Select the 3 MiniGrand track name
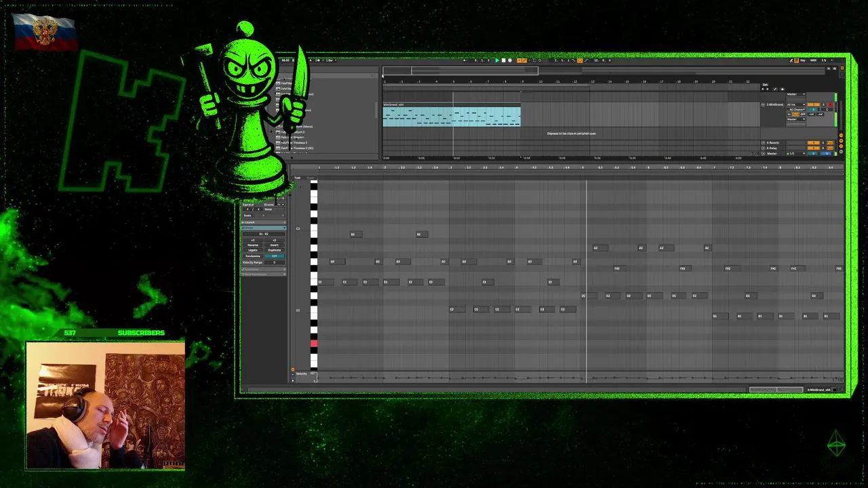This screenshot has height=488, width=868. click(776, 104)
